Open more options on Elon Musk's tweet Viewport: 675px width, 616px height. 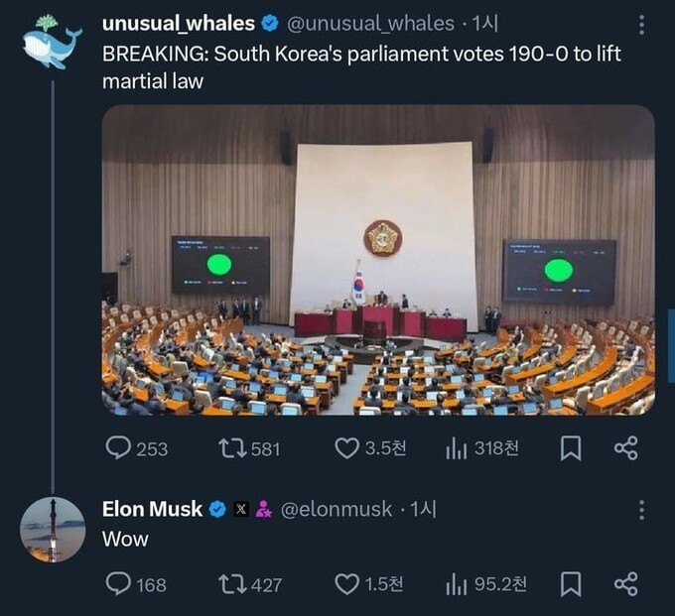point(641,510)
